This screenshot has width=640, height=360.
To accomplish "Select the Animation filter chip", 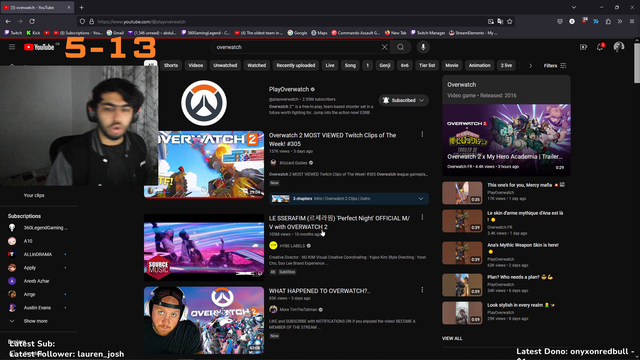I will pyautogui.click(x=479, y=65).
